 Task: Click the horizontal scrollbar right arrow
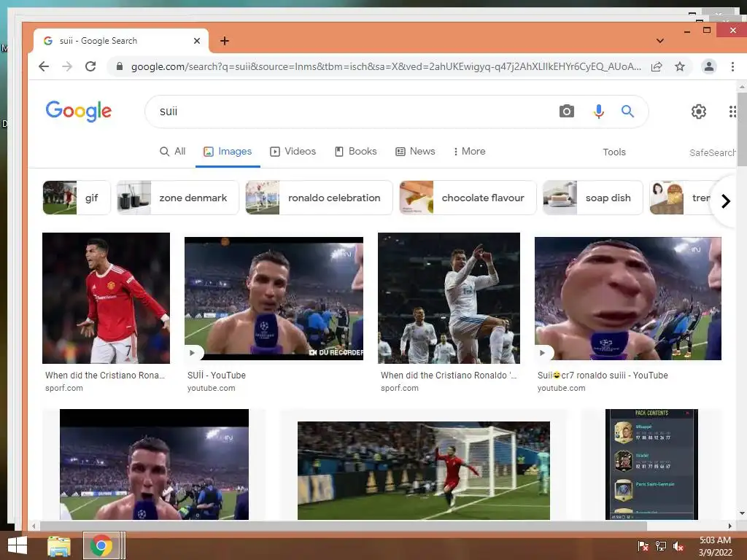(x=729, y=526)
